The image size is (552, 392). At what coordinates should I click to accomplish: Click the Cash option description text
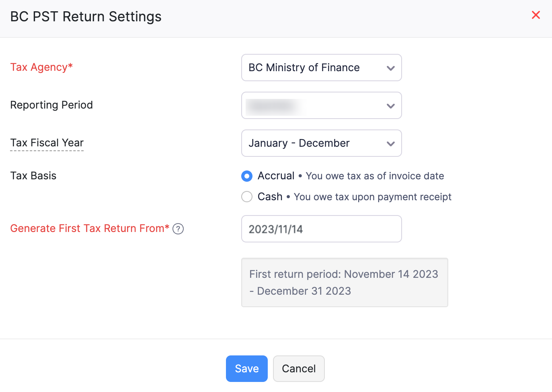[372, 197]
